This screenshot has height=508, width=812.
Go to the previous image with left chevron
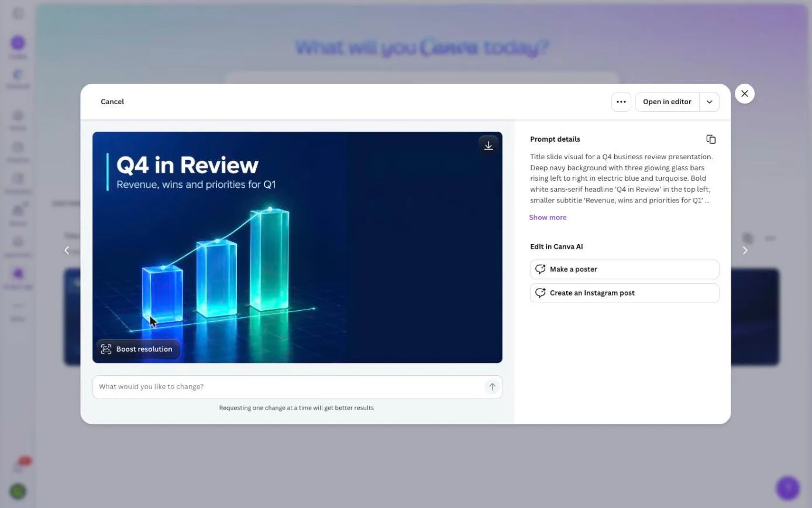67,250
